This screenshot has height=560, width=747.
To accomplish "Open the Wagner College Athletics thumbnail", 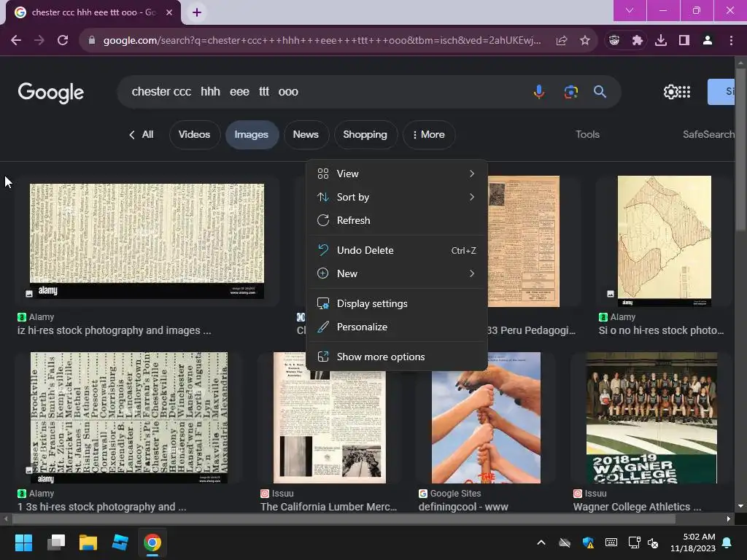I will tap(651, 418).
